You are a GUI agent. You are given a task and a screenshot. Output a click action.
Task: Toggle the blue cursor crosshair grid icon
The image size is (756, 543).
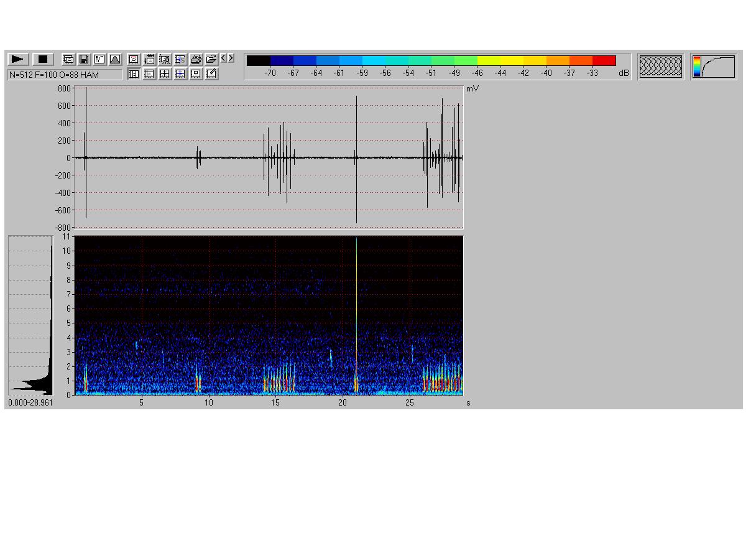(180, 74)
